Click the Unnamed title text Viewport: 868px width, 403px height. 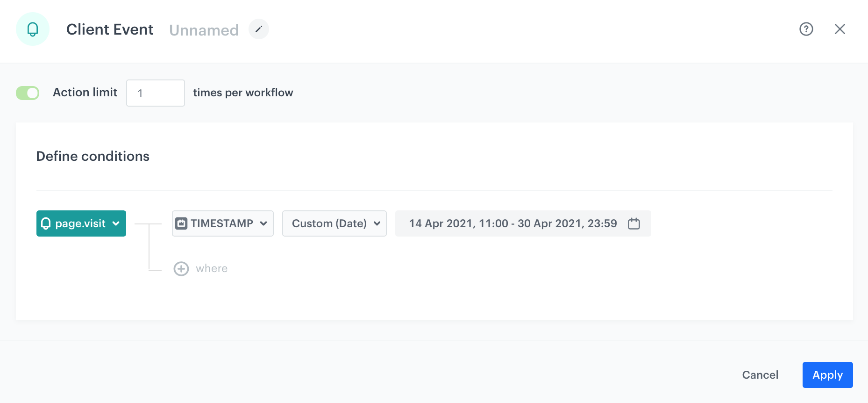tap(204, 30)
